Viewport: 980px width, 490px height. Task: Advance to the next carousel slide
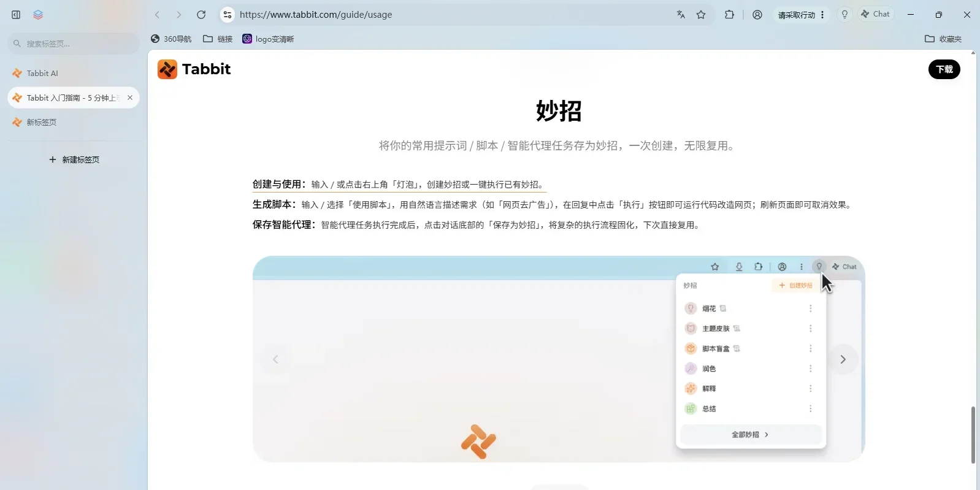click(843, 359)
